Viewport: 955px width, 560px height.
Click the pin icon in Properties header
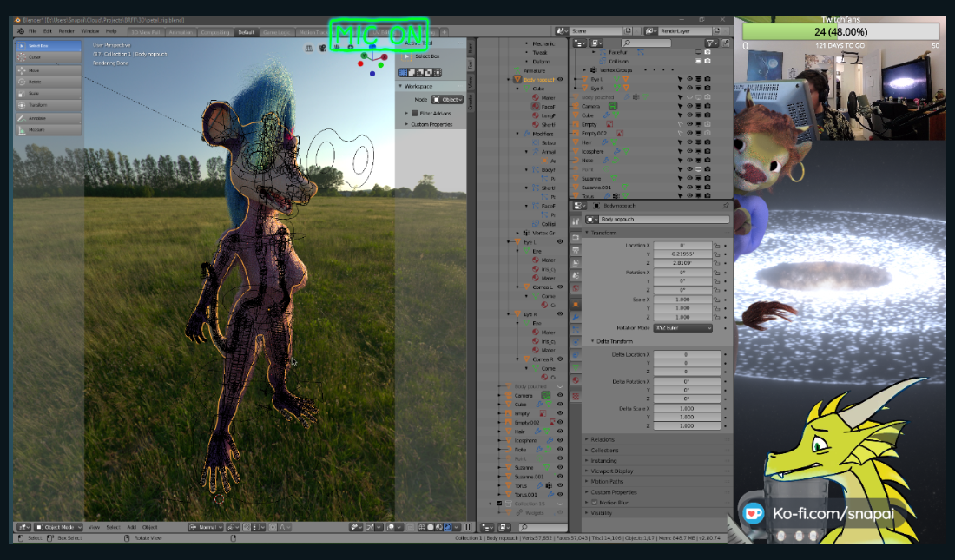pos(726,206)
